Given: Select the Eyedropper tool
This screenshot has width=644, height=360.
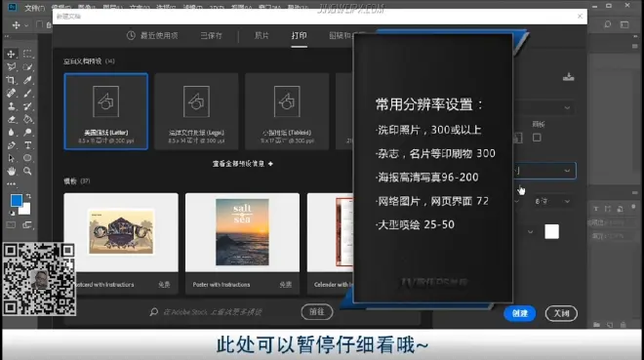Looking at the screenshot, I should coord(27,80).
